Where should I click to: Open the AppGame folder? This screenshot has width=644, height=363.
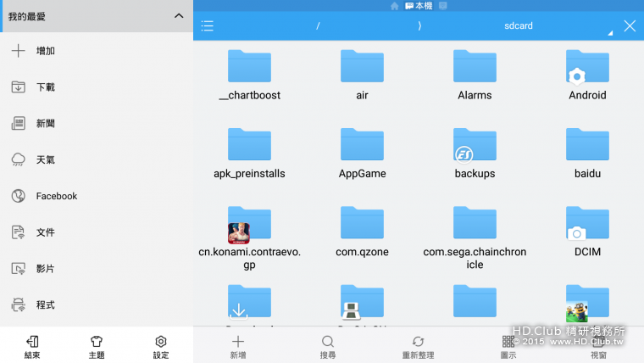pos(362,154)
